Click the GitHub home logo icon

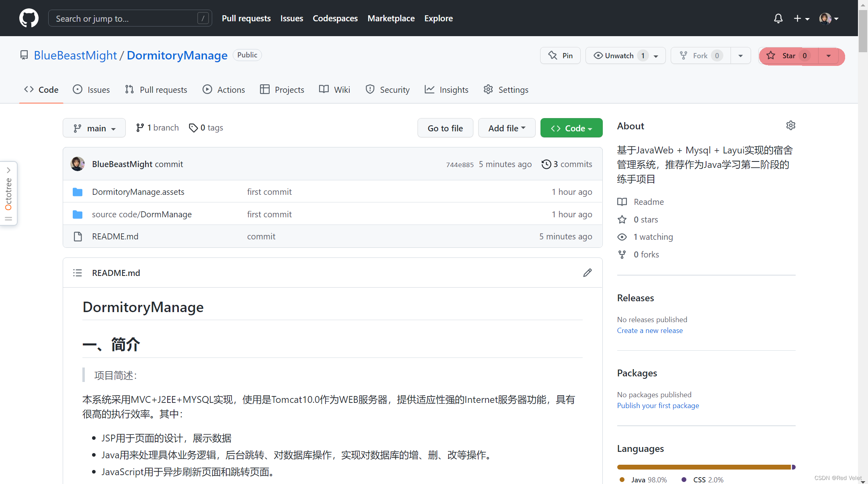point(27,18)
